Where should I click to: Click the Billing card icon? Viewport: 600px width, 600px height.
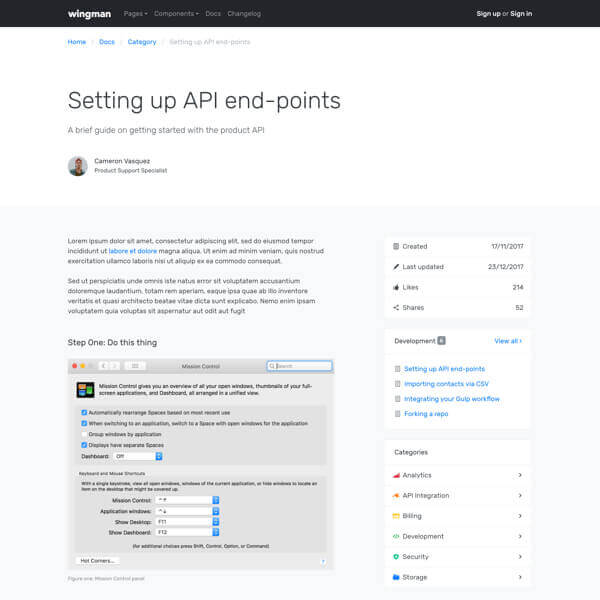[396, 516]
